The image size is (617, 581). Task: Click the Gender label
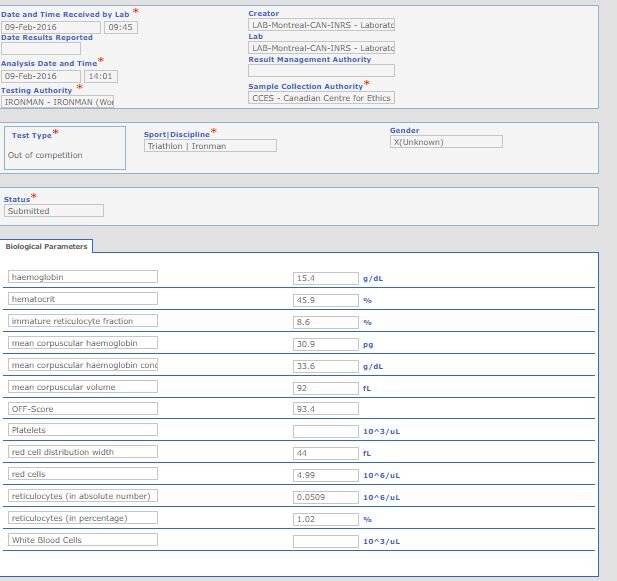pos(405,130)
